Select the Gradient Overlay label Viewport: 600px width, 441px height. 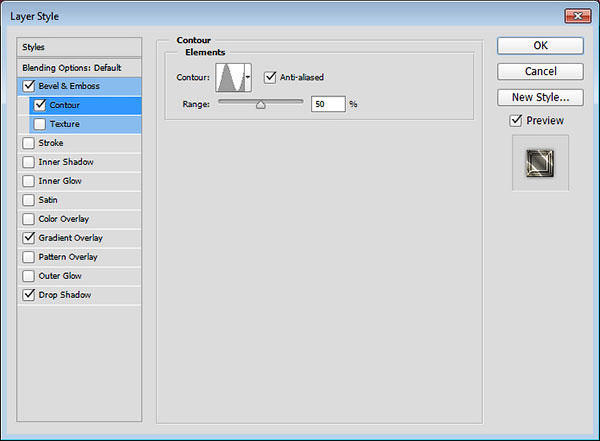point(70,238)
